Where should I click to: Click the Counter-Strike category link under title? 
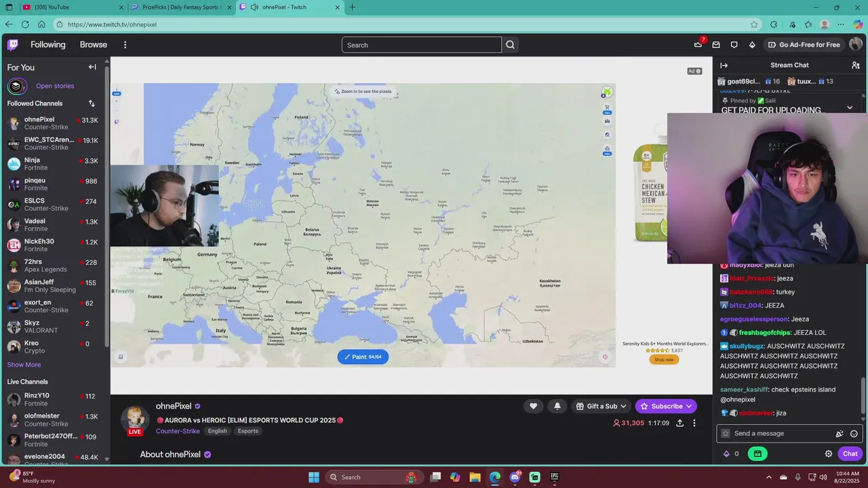[178, 431]
